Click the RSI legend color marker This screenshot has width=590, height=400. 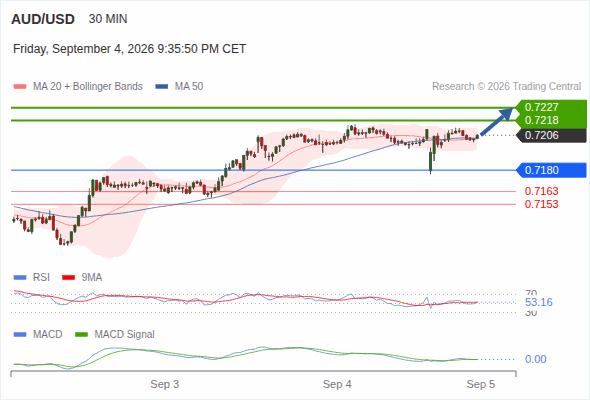20,278
